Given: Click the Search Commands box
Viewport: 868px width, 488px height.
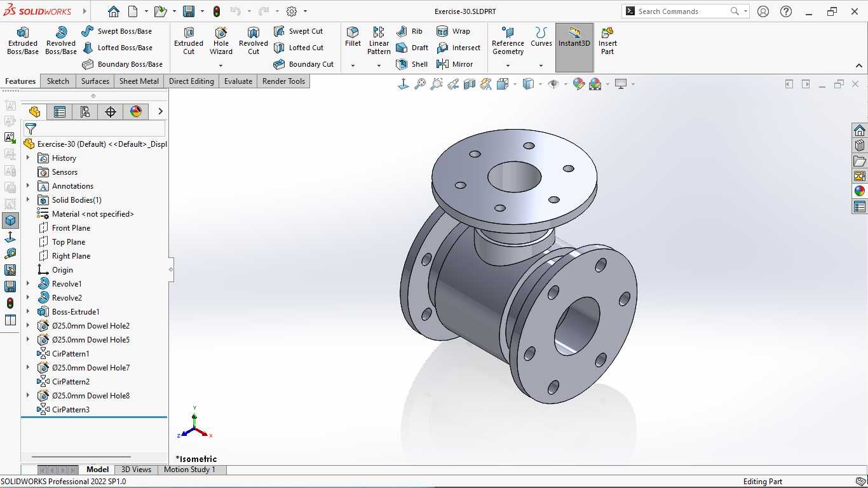Looking at the screenshot, I should tap(686, 11).
